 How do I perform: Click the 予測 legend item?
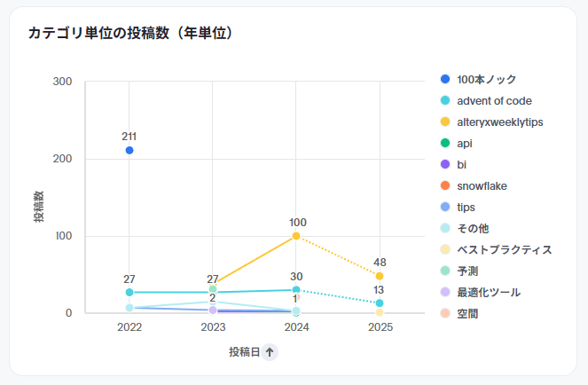click(467, 271)
